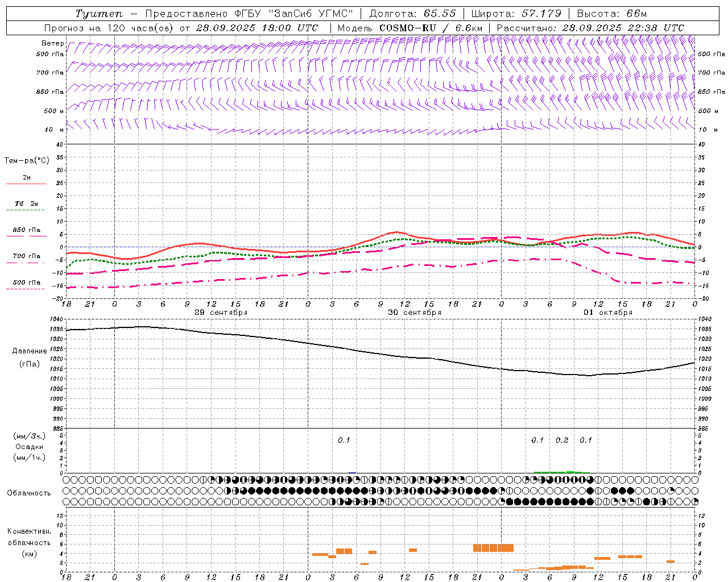728x582 pixels.
Task: Click the Ветер label
Action: point(53,43)
